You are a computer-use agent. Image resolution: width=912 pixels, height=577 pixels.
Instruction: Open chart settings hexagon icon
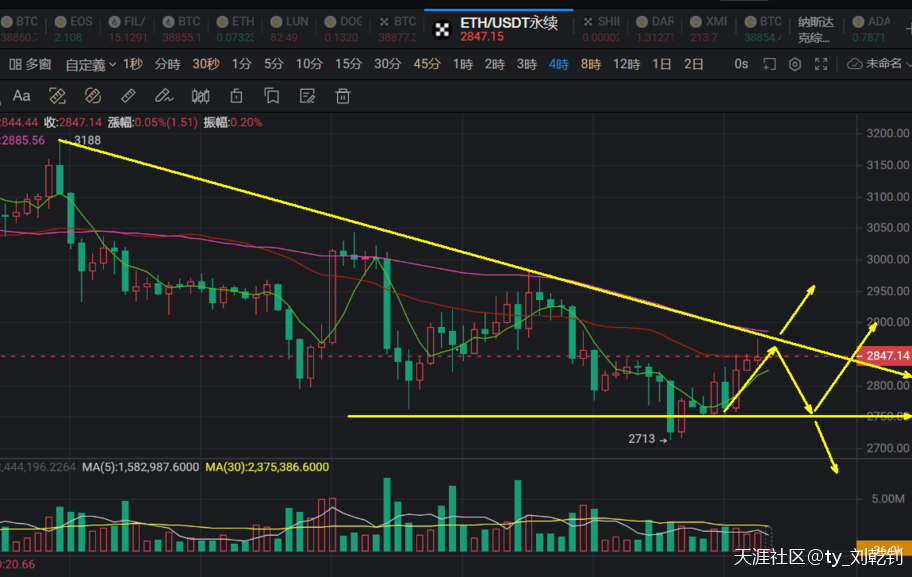(795, 64)
